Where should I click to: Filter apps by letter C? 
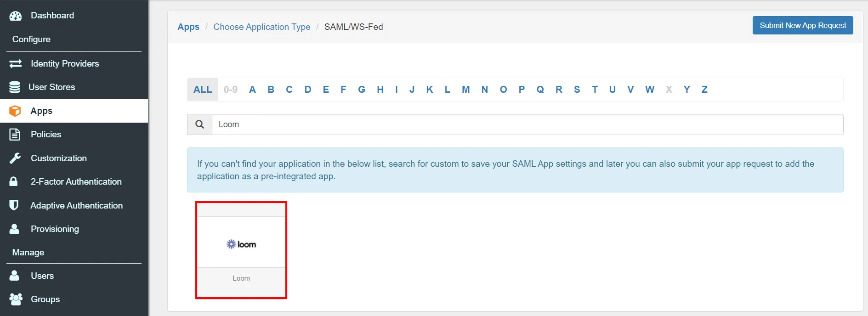click(x=289, y=90)
